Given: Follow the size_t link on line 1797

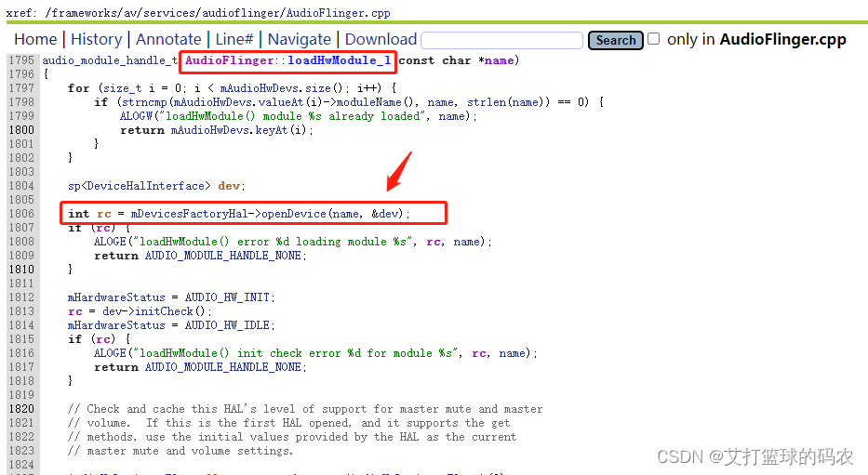Looking at the screenshot, I should click(x=123, y=88).
